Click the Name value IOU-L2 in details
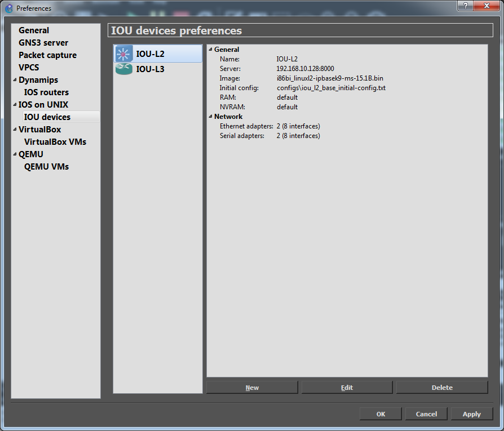Viewport: 504px width, 431px height. [287, 59]
